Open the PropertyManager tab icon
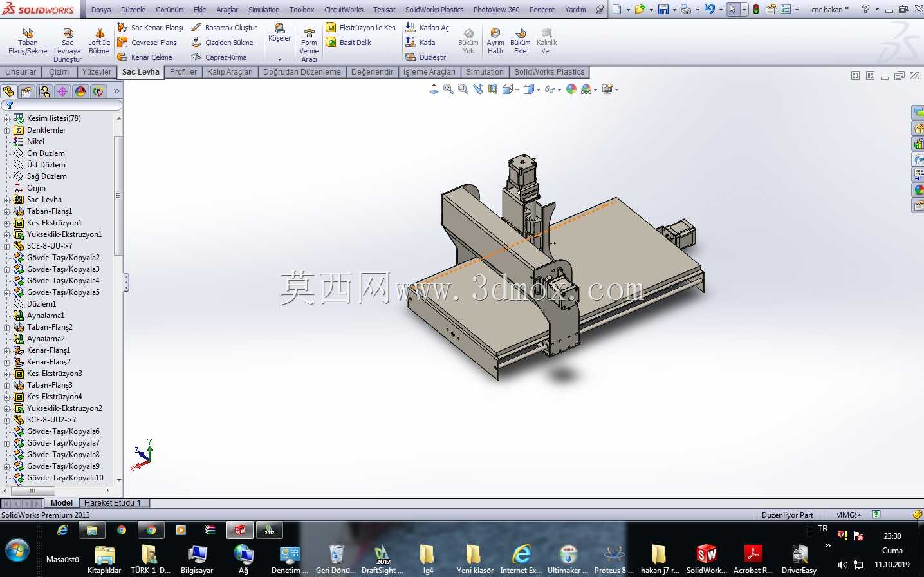Screen dimensions: 924x577 (26, 91)
